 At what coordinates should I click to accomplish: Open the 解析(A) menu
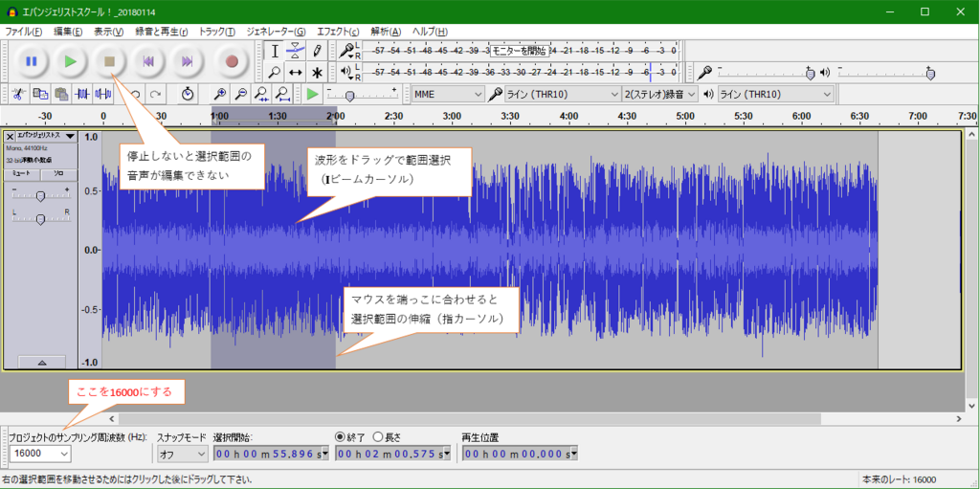[386, 32]
